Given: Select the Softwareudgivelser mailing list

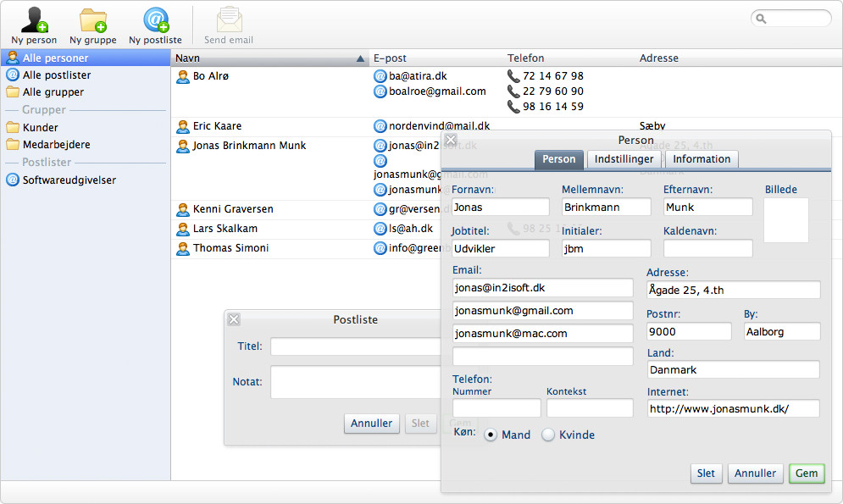Looking at the screenshot, I should pyautogui.click(x=69, y=180).
